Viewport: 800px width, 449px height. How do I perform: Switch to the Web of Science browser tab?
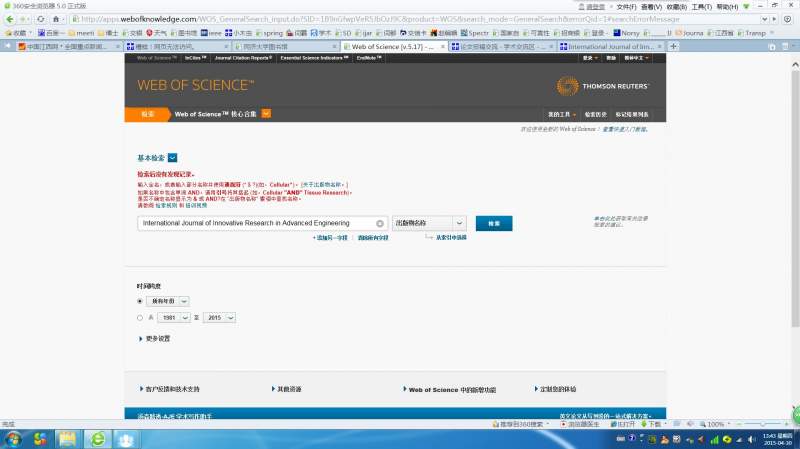393,46
